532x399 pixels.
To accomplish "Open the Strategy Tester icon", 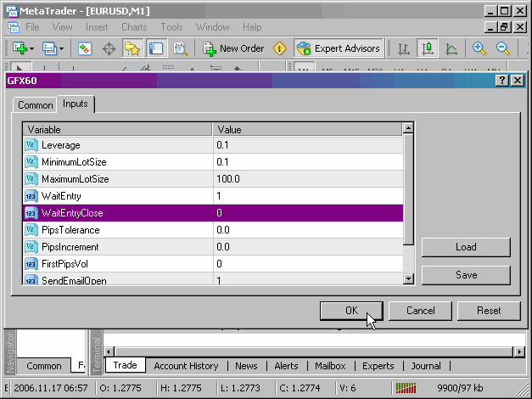I will 180,49.
